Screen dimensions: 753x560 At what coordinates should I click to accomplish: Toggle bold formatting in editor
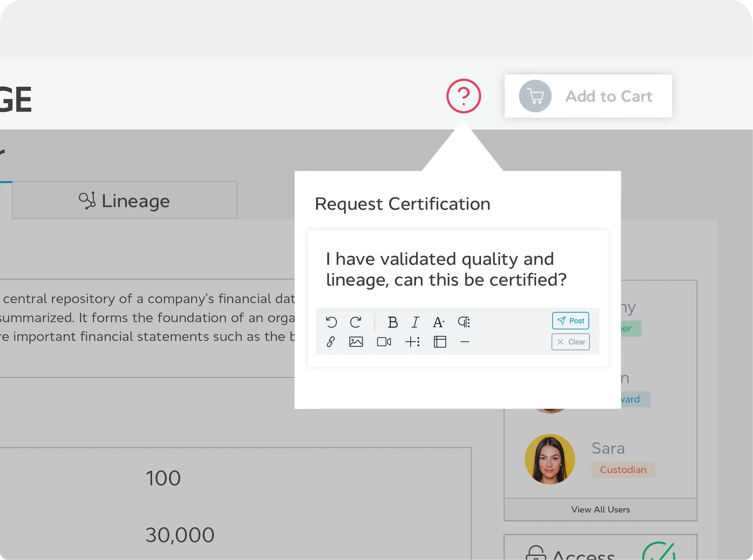tap(392, 322)
